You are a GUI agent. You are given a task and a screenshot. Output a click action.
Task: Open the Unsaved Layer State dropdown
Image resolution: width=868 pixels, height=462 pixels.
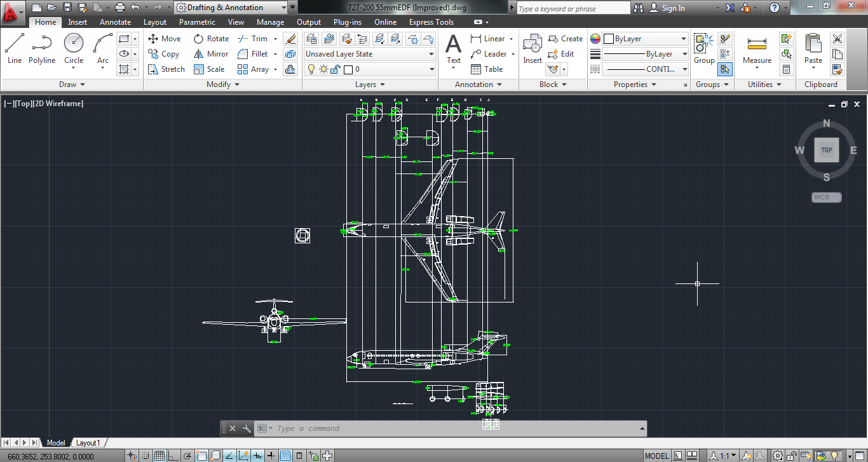click(x=370, y=54)
